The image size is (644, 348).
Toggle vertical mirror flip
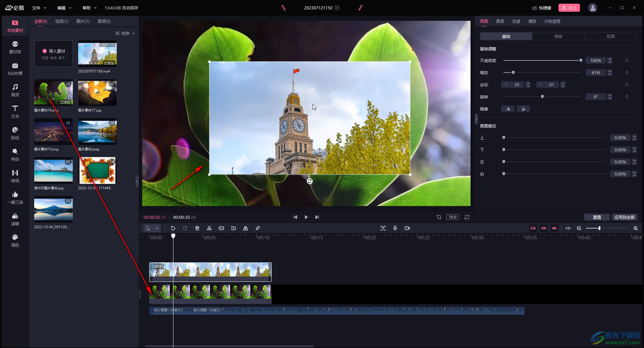(523, 109)
